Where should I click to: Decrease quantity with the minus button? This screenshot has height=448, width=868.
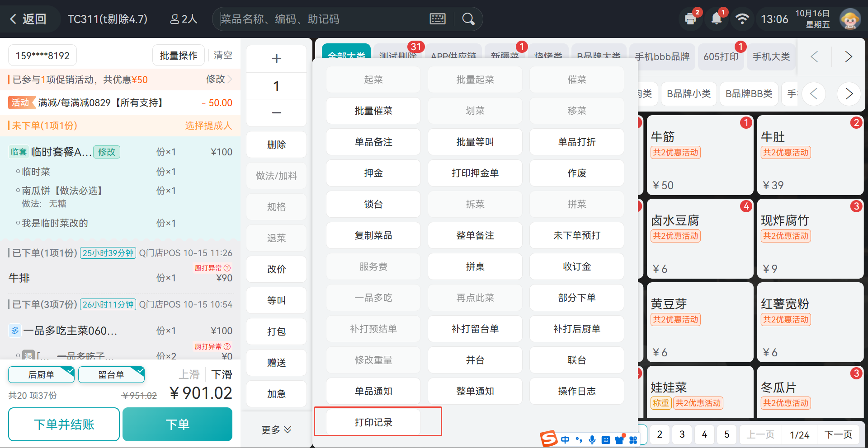[x=276, y=112]
